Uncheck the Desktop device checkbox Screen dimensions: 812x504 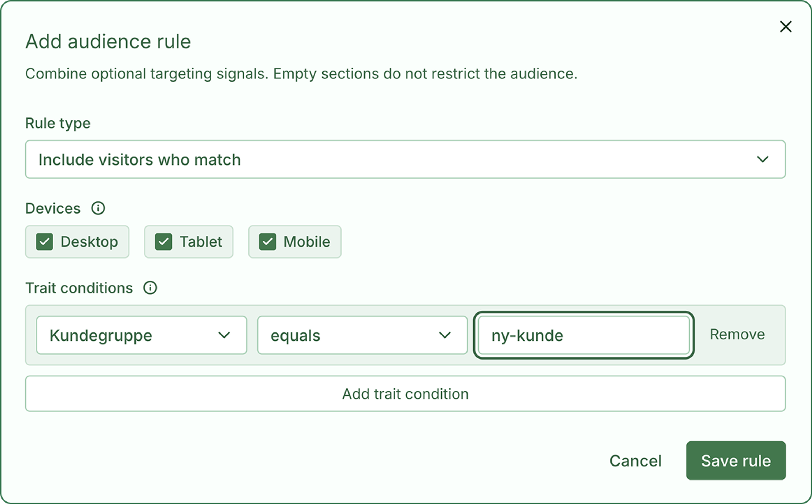(x=44, y=242)
